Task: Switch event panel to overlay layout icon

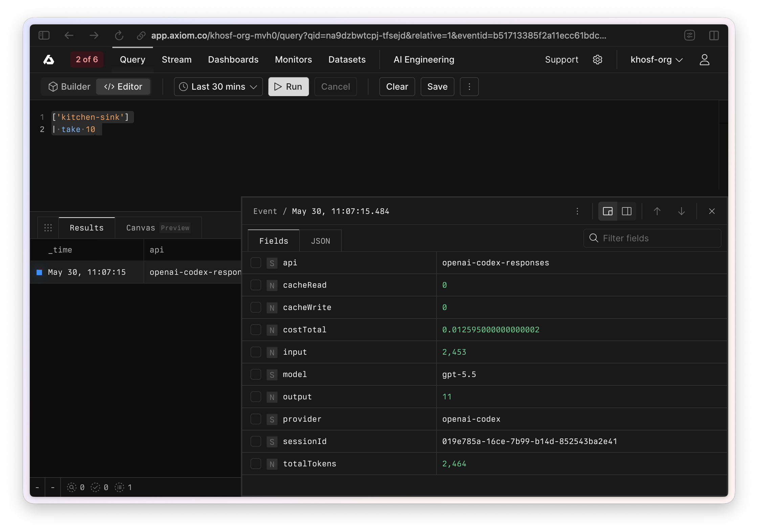Action: pyautogui.click(x=608, y=211)
